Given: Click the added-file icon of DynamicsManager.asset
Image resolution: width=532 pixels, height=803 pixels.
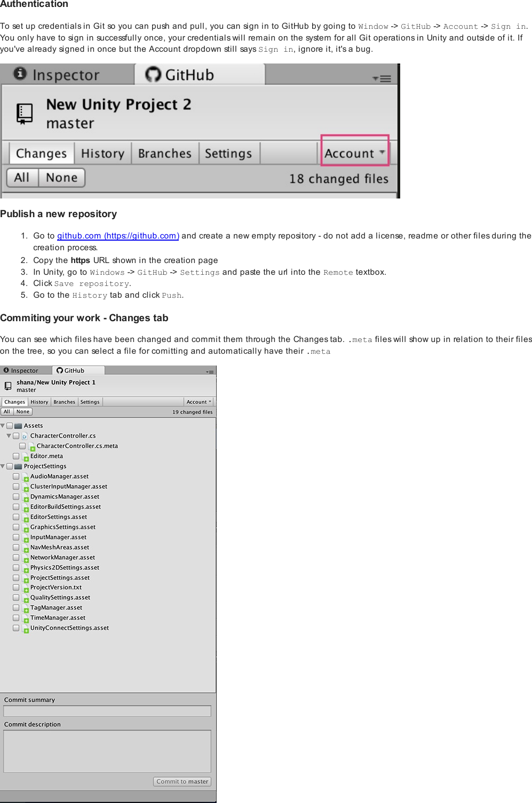Looking at the screenshot, I should tap(25, 497).
